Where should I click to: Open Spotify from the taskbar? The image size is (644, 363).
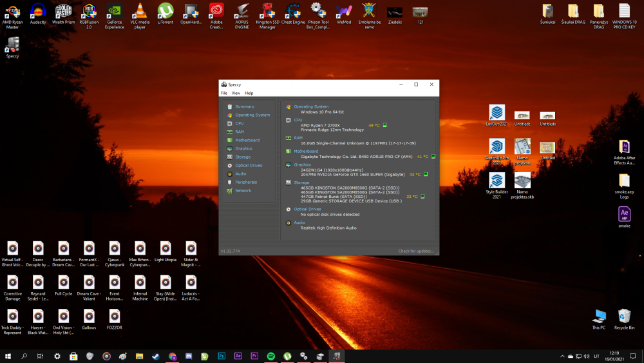270,356
